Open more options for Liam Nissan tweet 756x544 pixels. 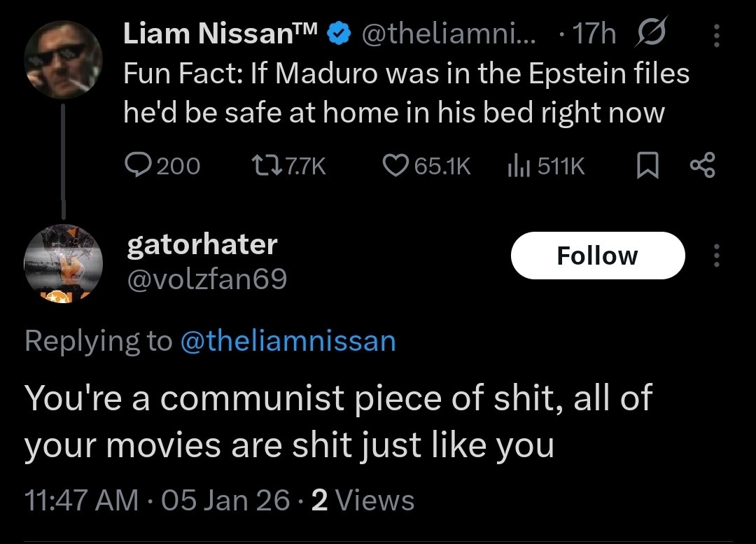pos(716,34)
